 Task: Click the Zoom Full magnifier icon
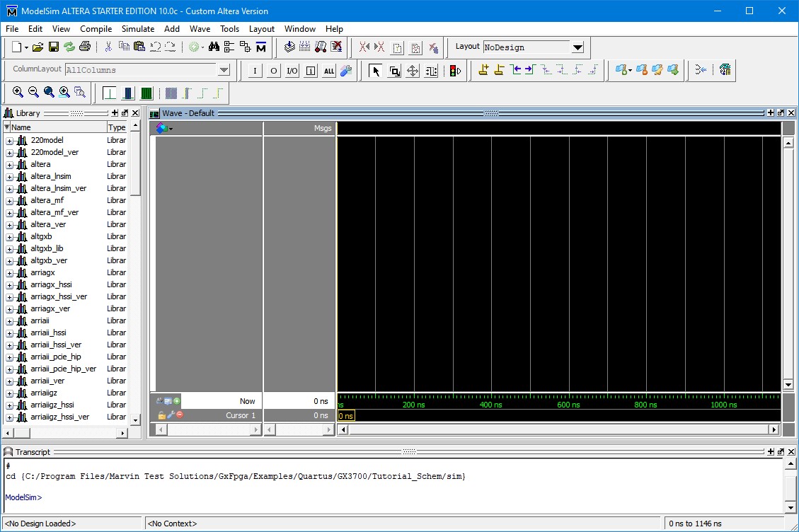click(49, 93)
